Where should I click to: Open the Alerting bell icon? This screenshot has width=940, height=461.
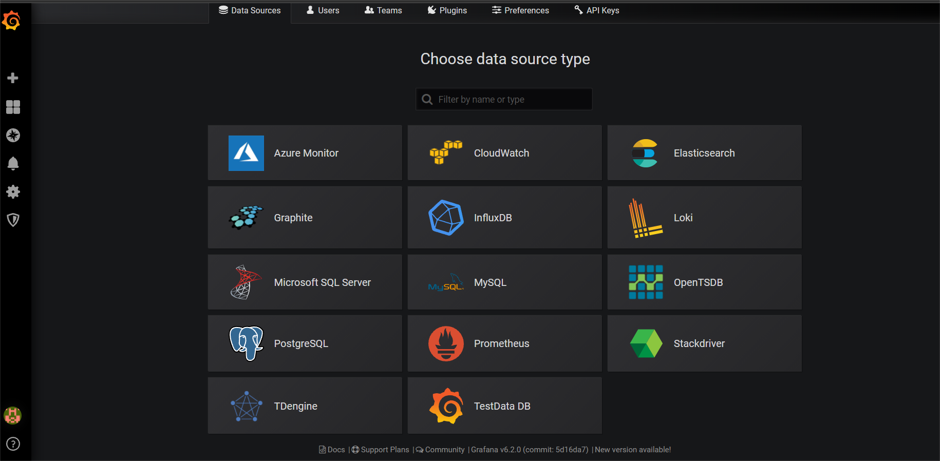(x=13, y=163)
